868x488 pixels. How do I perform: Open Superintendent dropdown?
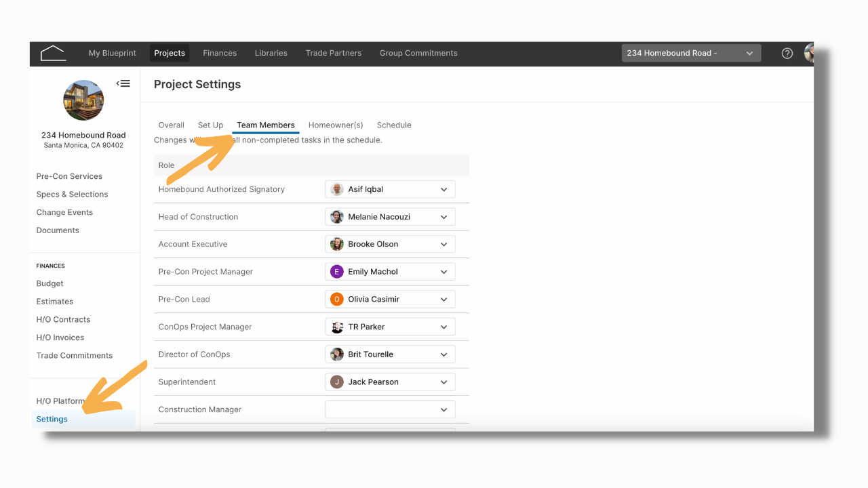(390, 382)
